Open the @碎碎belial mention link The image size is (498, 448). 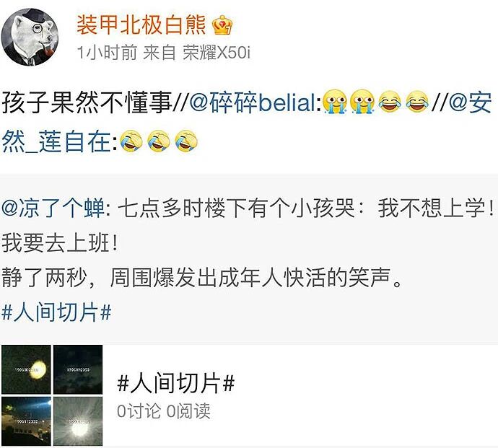coord(255,102)
